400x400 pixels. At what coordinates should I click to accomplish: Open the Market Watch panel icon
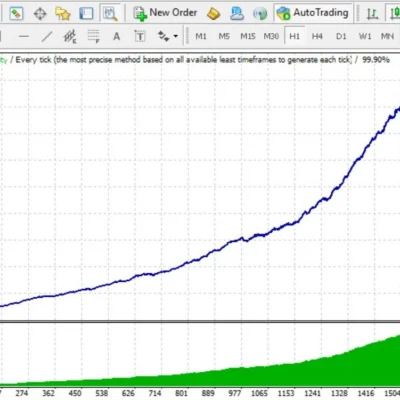pyautogui.click(x=16, y=14)
